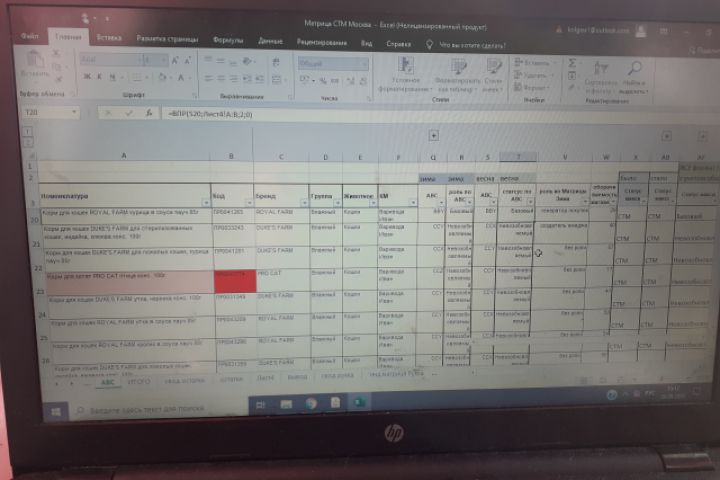Screen dimensions: 720x480
Task: Open Chrome from the taskbar
Action: tap(311, 403)
